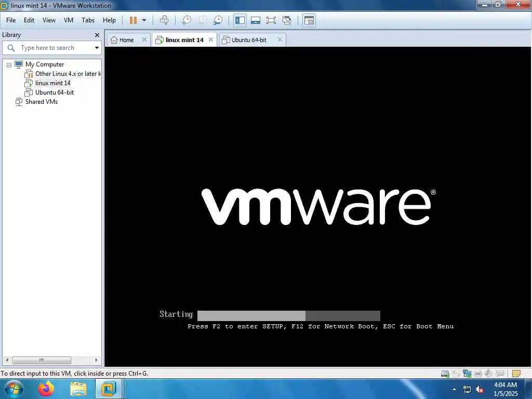This screenshot has width=532, height=399.
Task: Close the Library panel
Action: click(x=97, y=35)
